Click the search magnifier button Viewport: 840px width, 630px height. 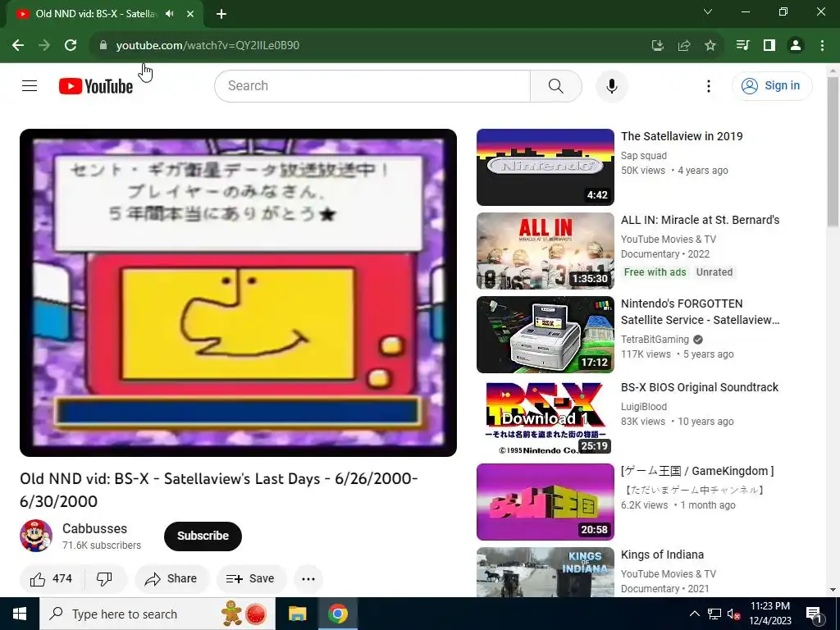pyautogui.click(x=556, y=85)
